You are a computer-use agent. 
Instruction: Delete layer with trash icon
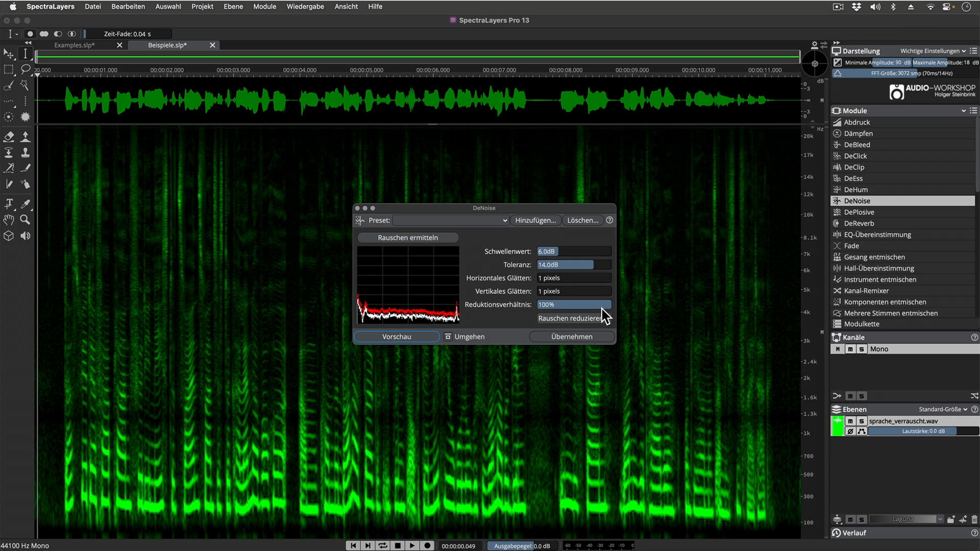pyautogui.click(x=974, y=519)
